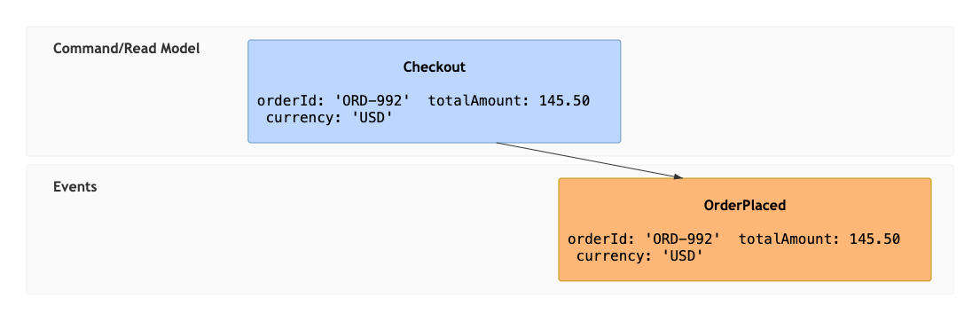Click the 145.50 value in Checkout box
Image resolution: width=980 pixels, height=321 pixels.
564,100
